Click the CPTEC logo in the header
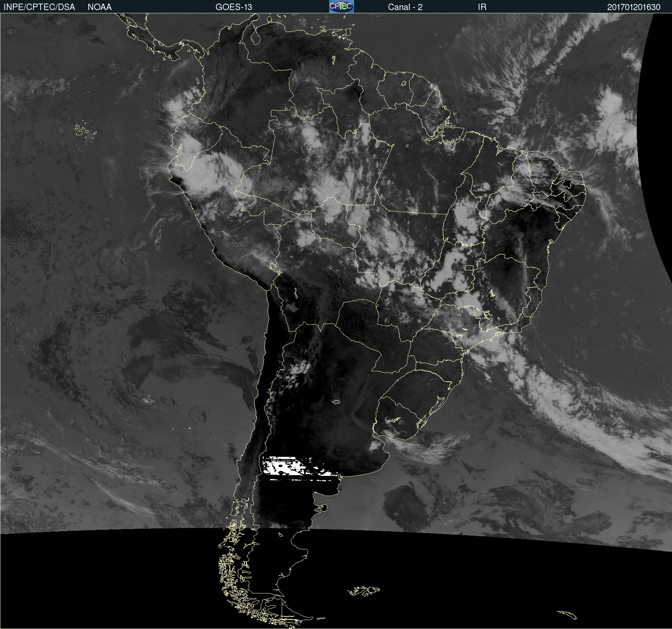672x629 pixels. (x=341, y=6)
